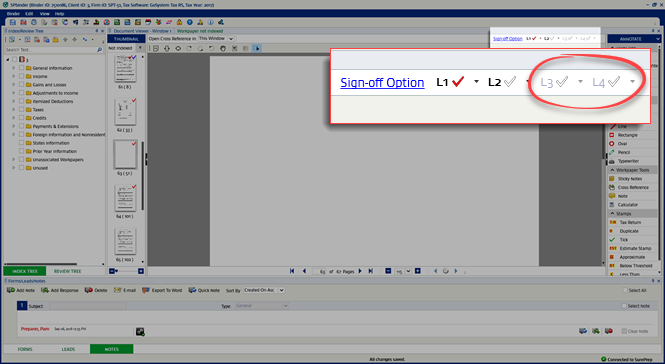Click the blue information icon in the main toolbar
Screen dimensions: 665x364
coord(210,22)
